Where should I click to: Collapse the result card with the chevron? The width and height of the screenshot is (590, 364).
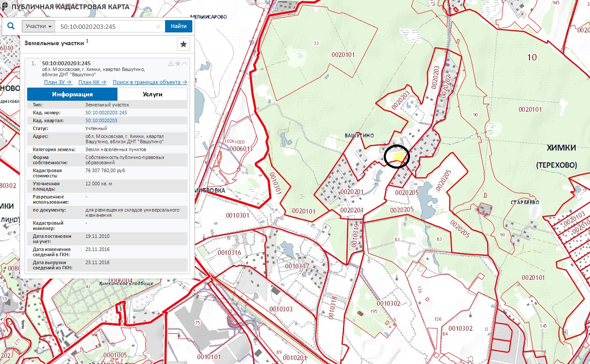pos(185,64)
